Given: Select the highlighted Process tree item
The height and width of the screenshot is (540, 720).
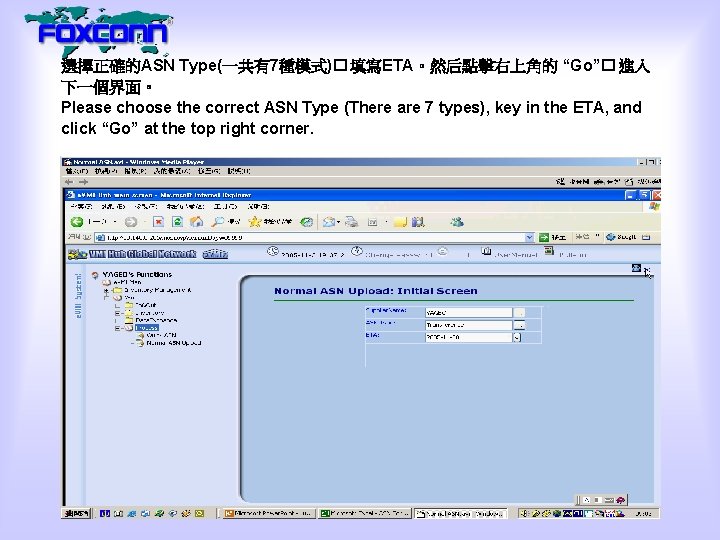Looking at the screenshot, I should [146, 328].
